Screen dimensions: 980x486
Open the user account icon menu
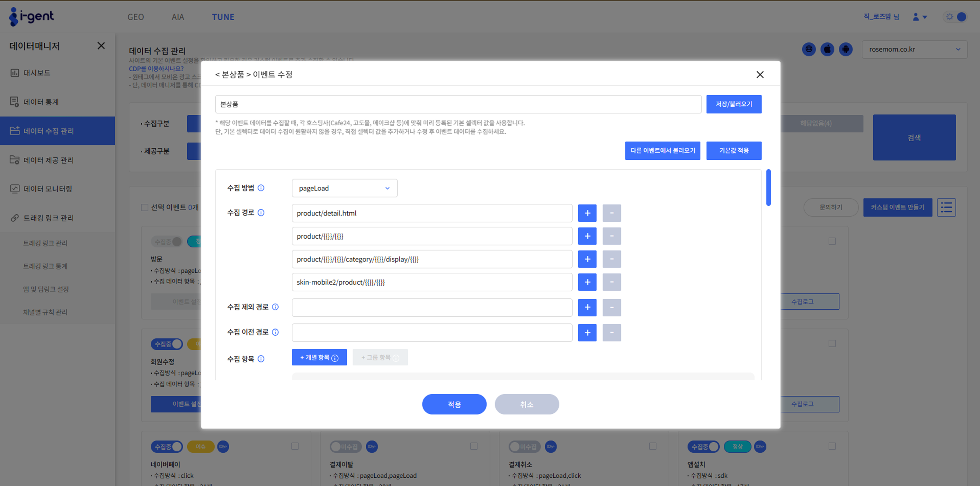tap(920, 17)
